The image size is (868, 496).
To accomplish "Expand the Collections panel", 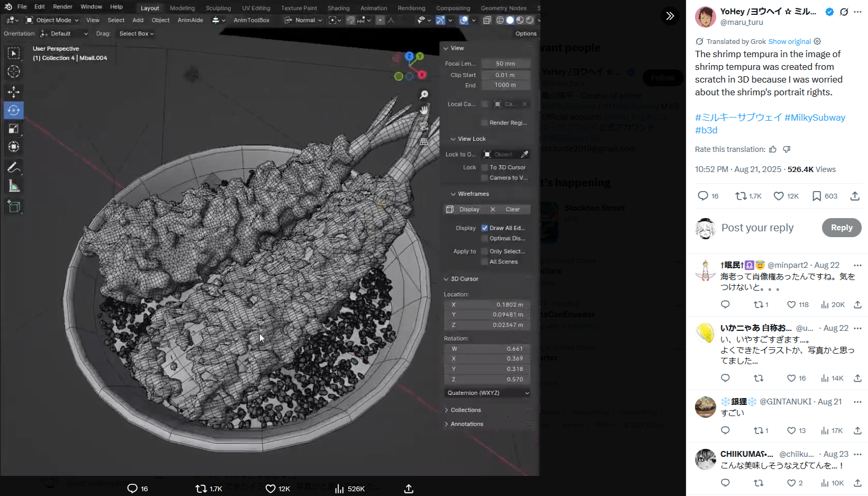I will 466,410.
